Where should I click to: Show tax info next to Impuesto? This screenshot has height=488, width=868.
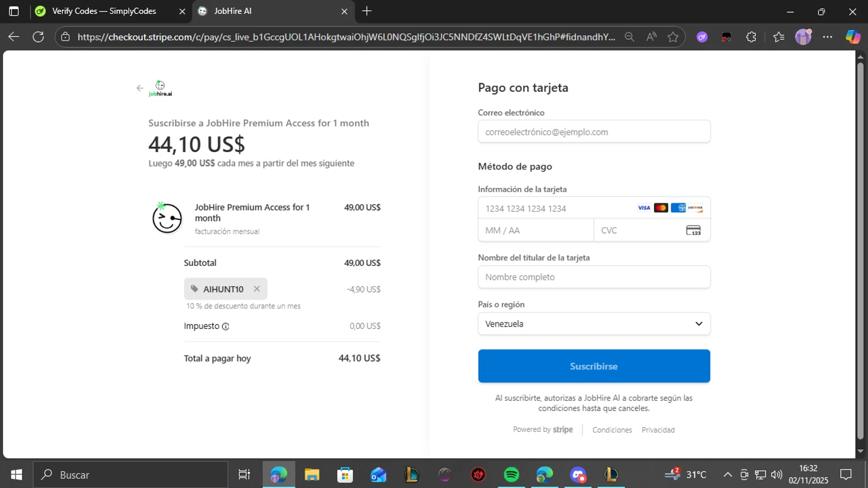pyautogui.click(x=226, y=327)
